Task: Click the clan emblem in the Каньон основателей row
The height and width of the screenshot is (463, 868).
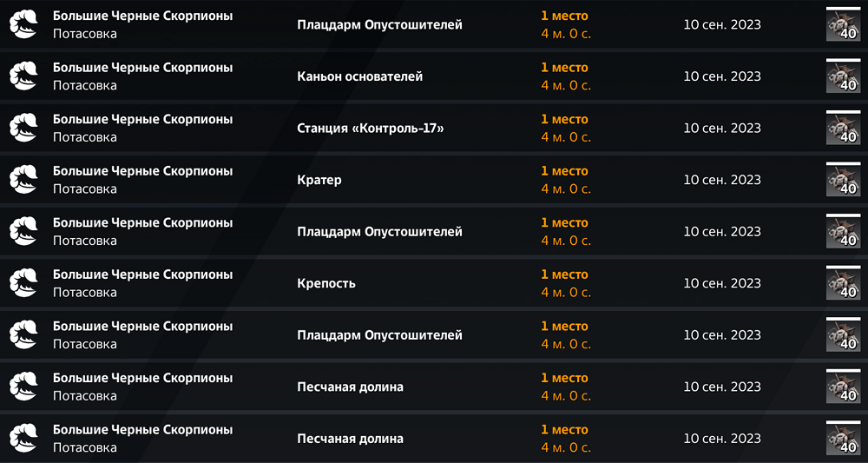Action: click(x=23, y=76)
